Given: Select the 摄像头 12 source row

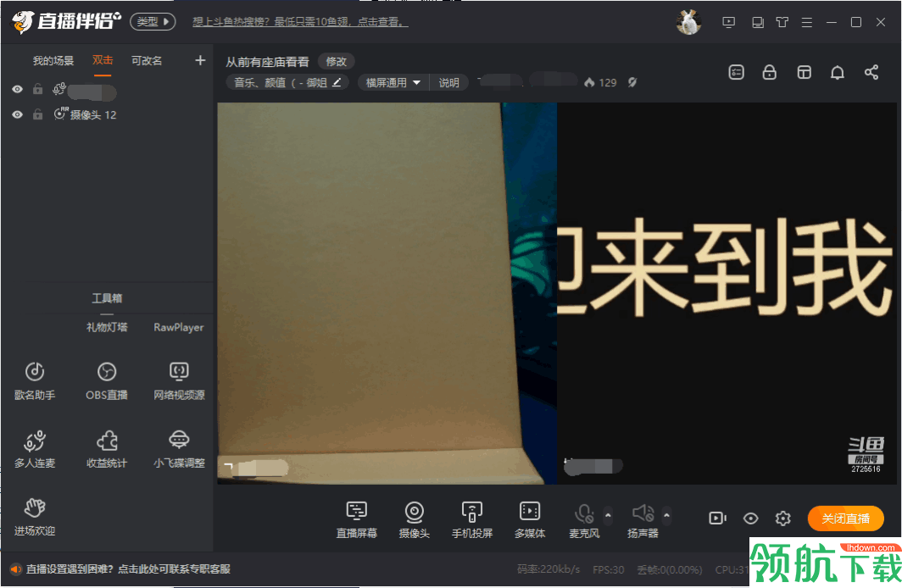Looking at the screenshot, I should click(107, 114).
